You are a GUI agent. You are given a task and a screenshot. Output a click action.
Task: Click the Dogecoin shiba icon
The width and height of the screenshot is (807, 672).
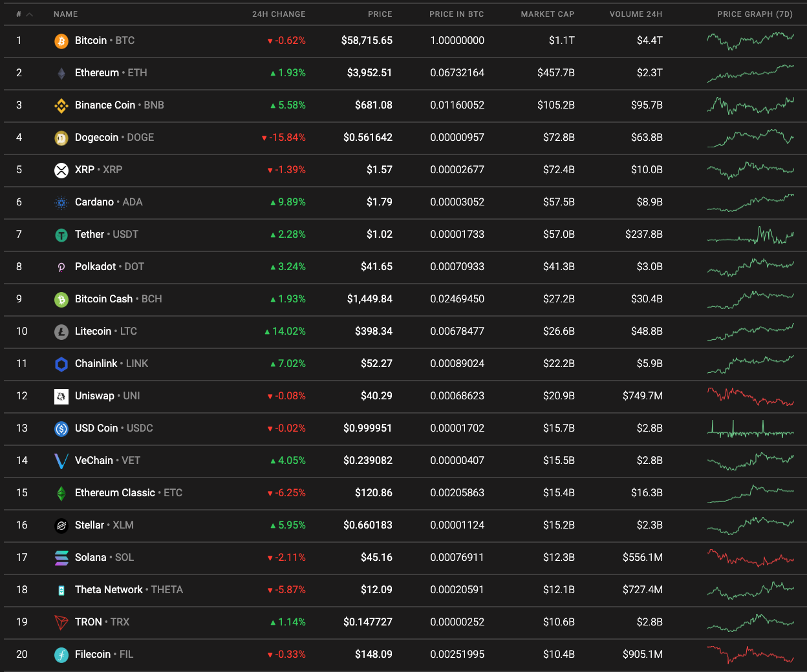tap(61, 138)
